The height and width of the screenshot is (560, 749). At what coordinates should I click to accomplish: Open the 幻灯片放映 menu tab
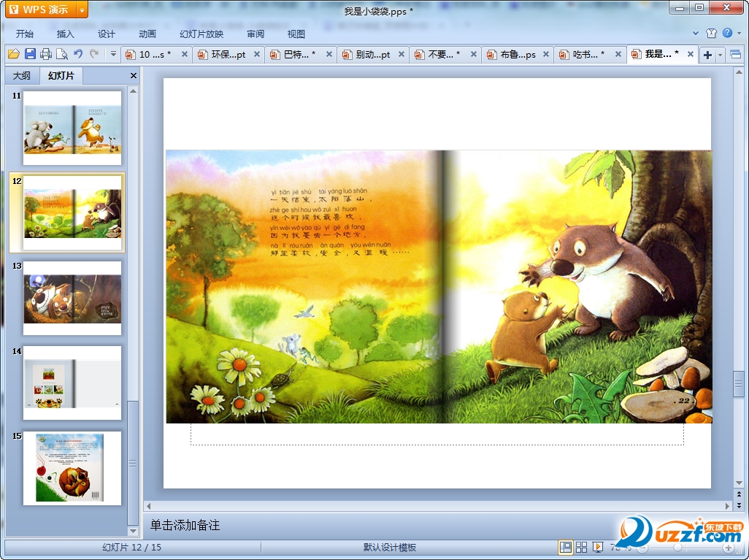coord(201,34)
